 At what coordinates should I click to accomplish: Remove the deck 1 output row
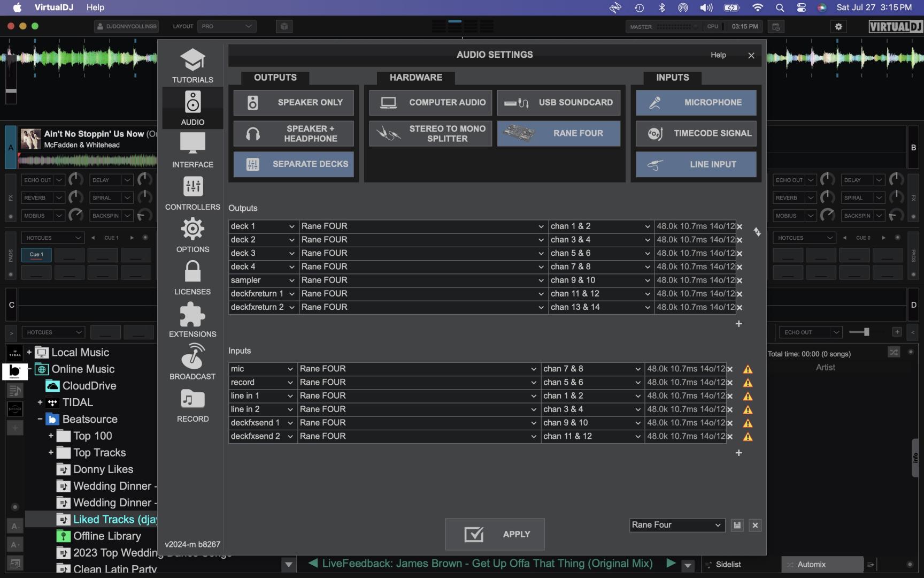(740, 226)
